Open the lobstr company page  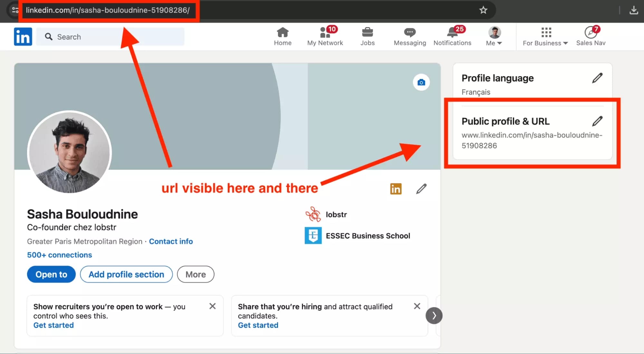(336, 214)
